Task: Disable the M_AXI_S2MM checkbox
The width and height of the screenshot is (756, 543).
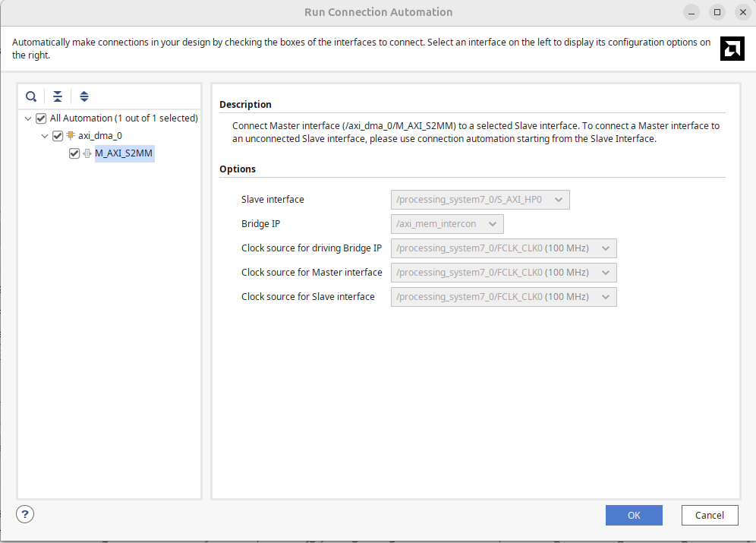Action: coord(74,153)
